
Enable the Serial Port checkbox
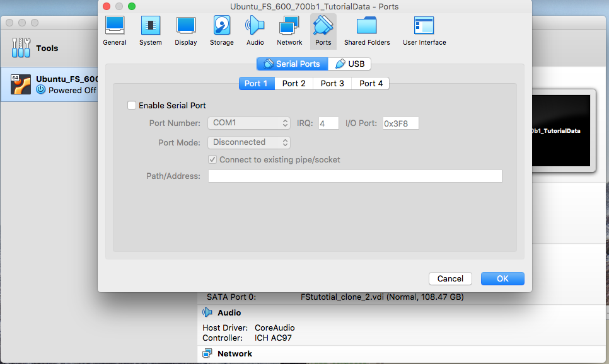point(132,106)
